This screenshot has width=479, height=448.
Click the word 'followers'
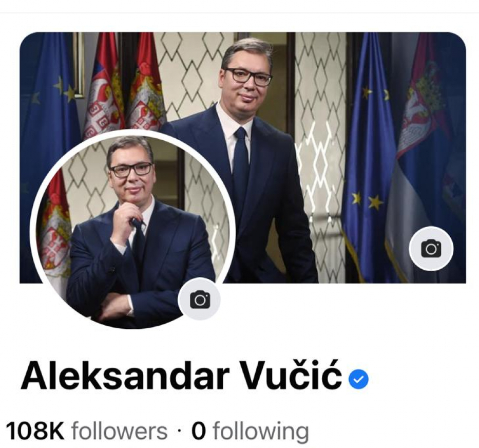[120, 431]
